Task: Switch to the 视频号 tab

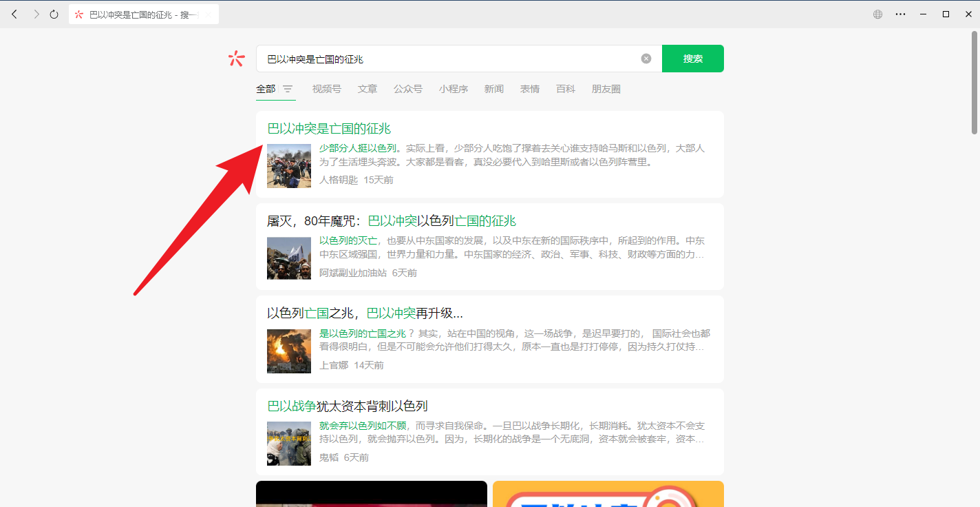Action: (x=326, y=89)
